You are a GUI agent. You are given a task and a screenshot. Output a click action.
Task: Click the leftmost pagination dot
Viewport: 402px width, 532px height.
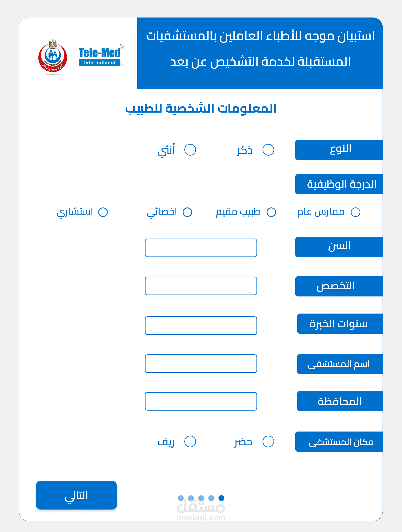(181, 498)
